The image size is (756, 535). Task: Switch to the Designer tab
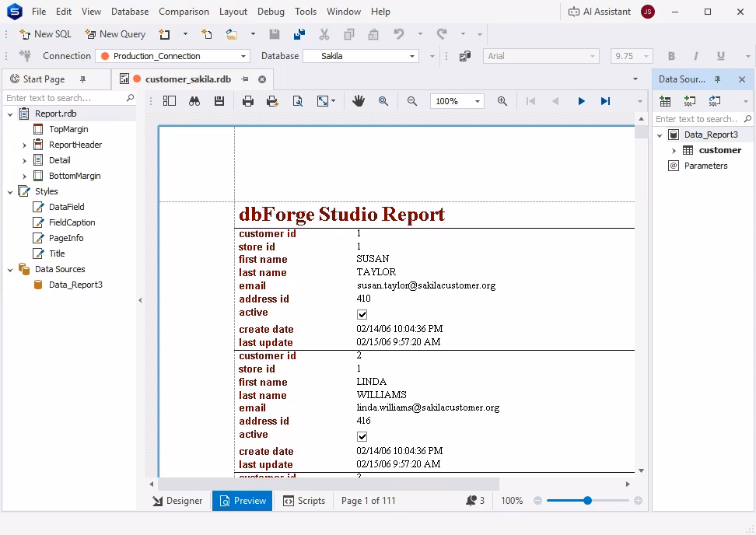point(177,501)
